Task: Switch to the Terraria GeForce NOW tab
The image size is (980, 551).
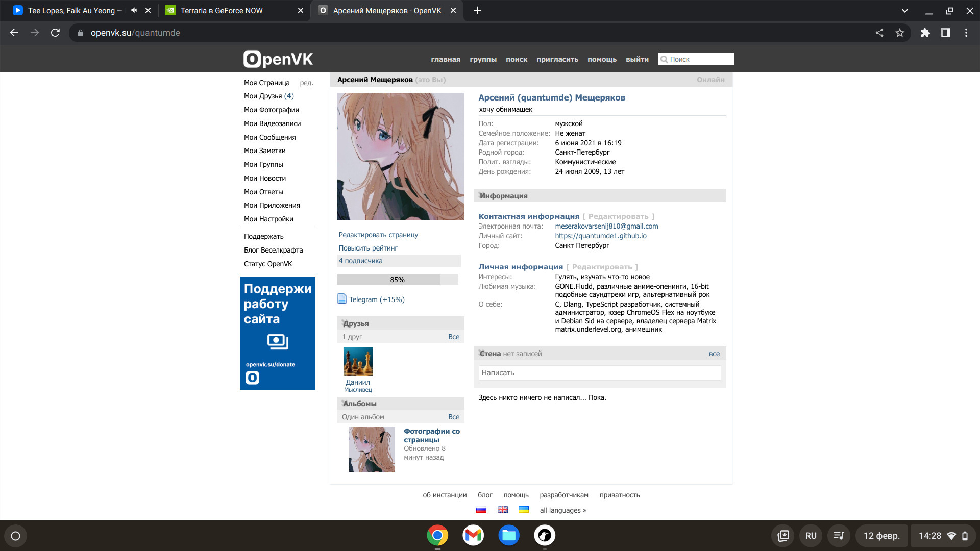Action: click(x=222, y=10)
